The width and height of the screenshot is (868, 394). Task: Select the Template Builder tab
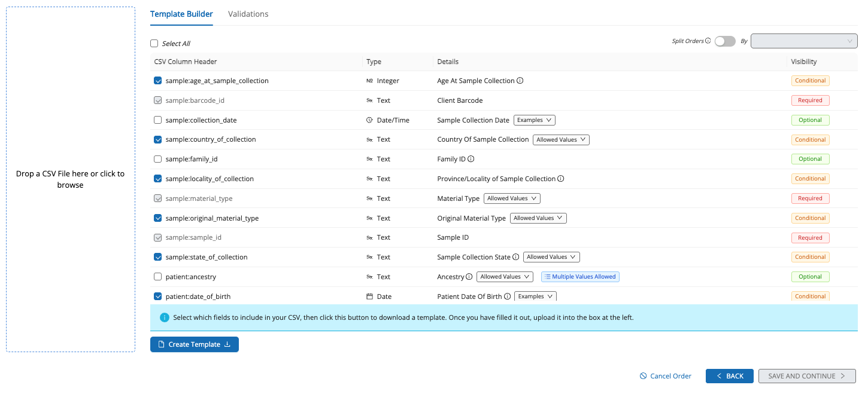[181, 14]
